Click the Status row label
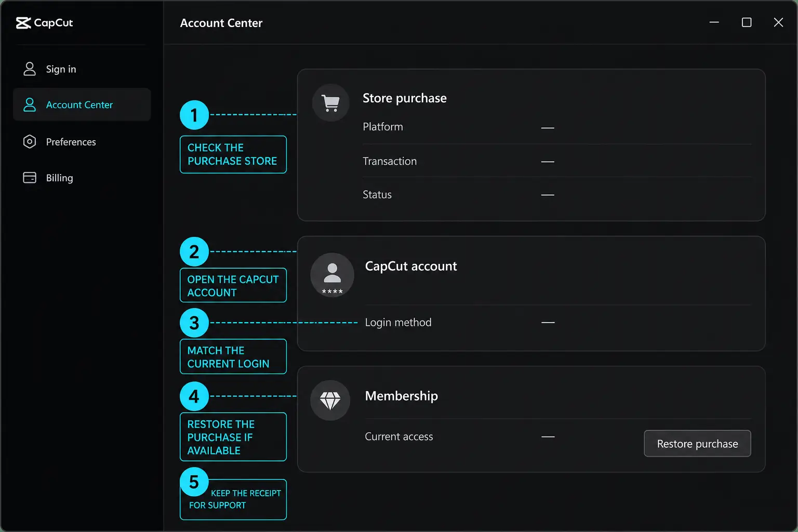Image resolution: width=798 pixels, height=532 pixels. pyautogui.click(x=377, y=194)
